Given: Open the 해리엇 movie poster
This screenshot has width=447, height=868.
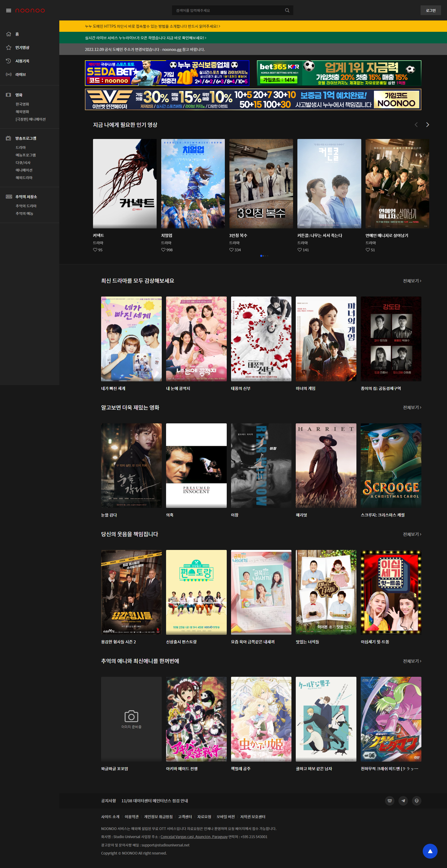Looking at the screenshot, I should 326,465.
